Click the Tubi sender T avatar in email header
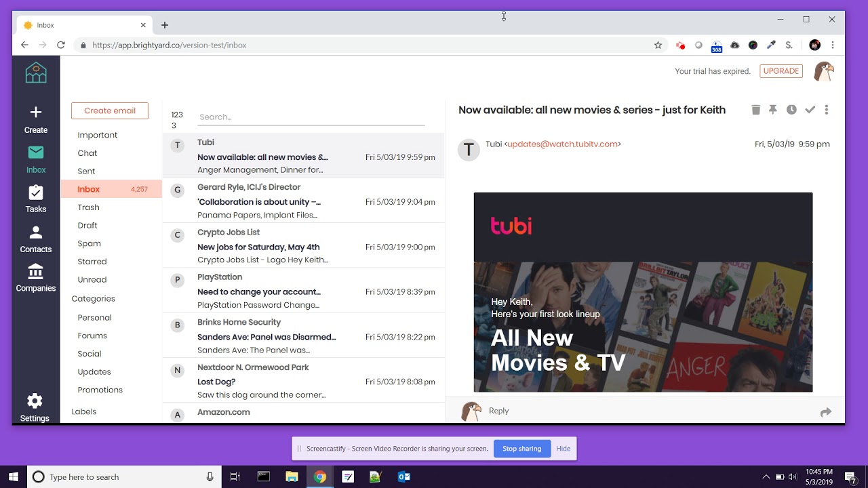This screenshot has width=868, height=488. [x=469, y=150]
